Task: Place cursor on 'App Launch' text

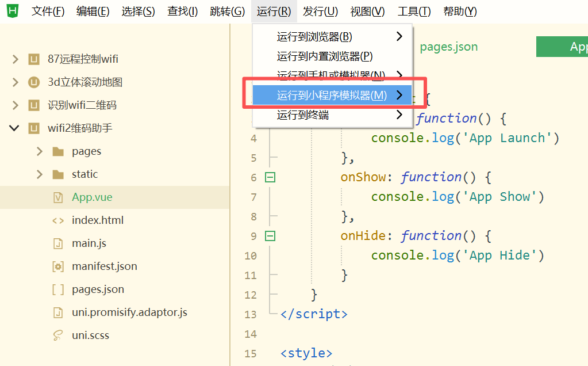Action: click(508, 138)
